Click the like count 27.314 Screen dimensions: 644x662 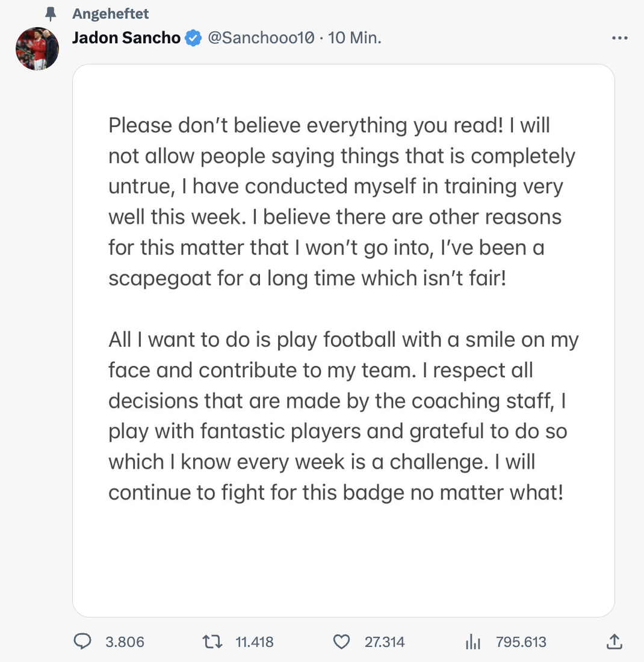(385, 642)
